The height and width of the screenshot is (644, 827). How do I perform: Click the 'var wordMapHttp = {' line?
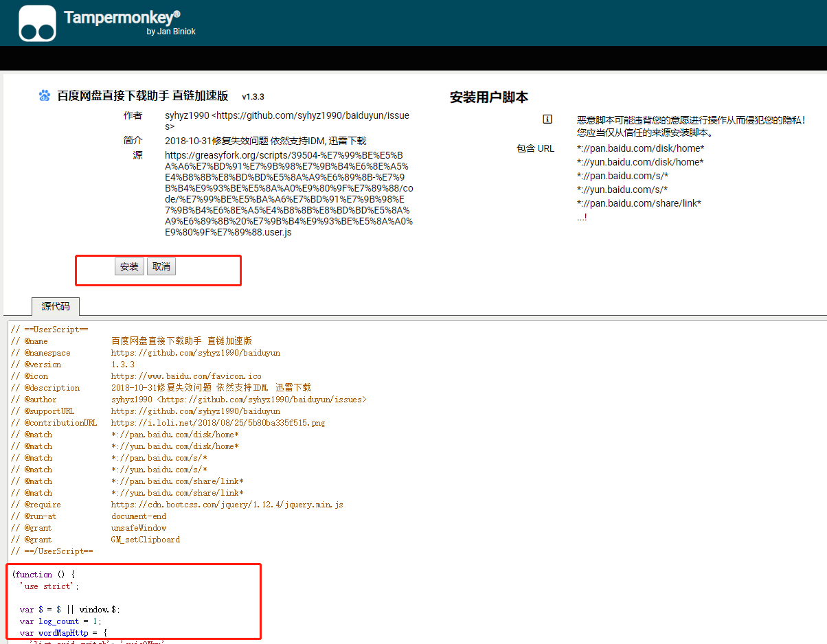tap(63, 633)
